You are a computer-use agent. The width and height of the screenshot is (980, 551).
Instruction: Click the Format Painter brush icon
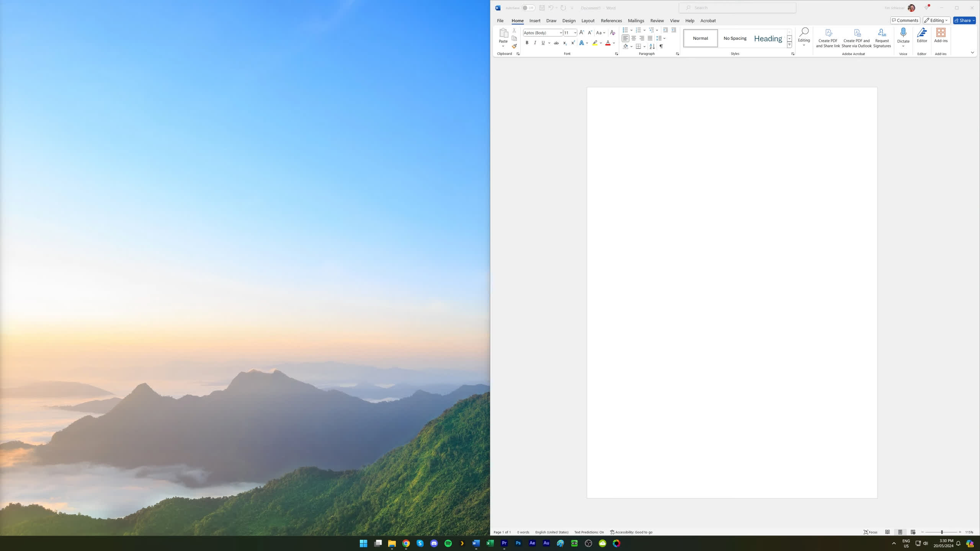514,46
